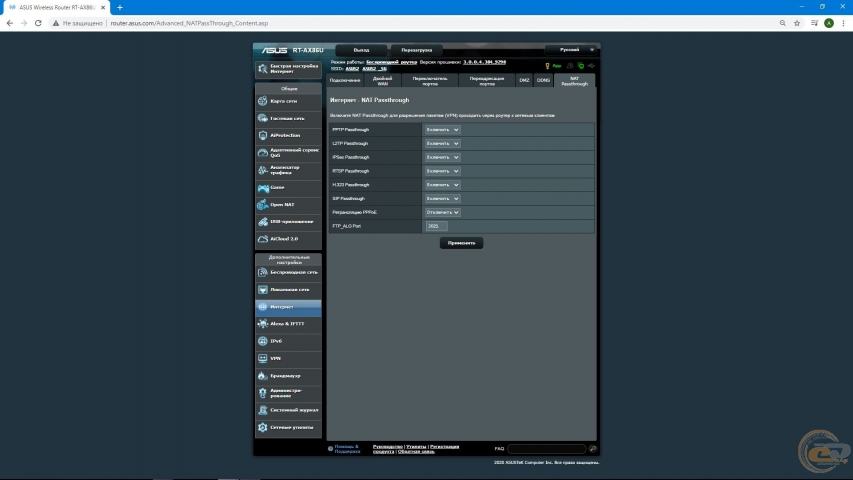Switch to DDNS tab
853x480 pixels.
(x=543, y=81)
